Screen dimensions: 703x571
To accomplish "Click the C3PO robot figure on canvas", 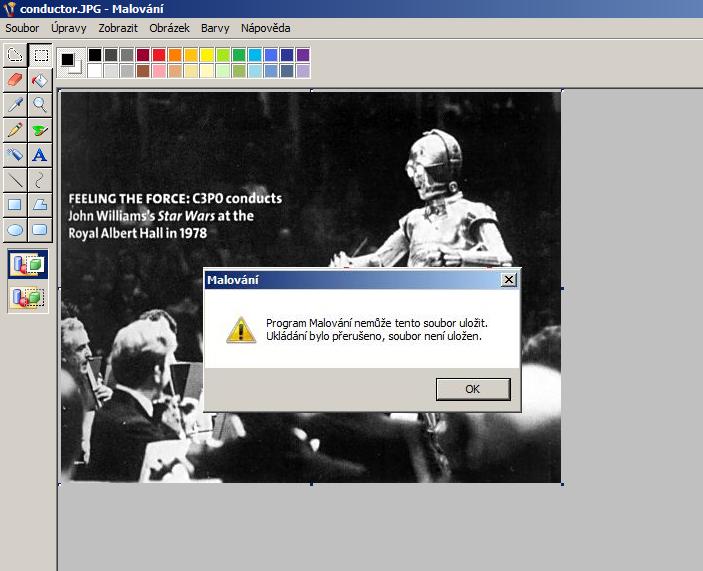I will pyautogui.click(x=430, y=202).
